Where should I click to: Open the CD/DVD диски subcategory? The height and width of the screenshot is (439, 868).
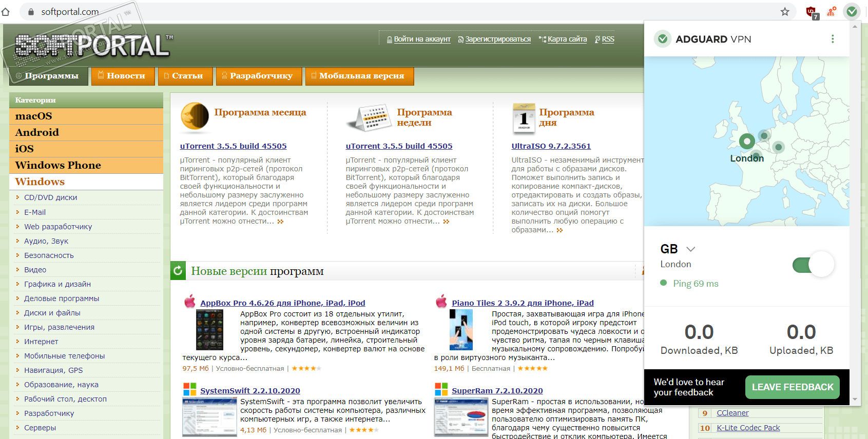pos(50,197)
